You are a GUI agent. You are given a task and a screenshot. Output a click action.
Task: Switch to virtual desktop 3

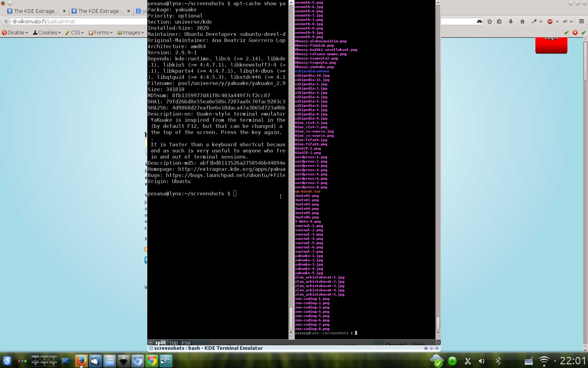click(x=53, y=358)
